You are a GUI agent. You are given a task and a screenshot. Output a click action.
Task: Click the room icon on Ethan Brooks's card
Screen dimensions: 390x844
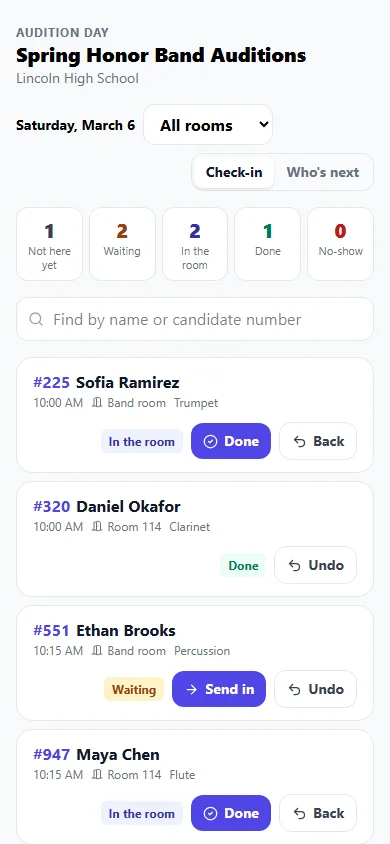click(x=97, y=651)
